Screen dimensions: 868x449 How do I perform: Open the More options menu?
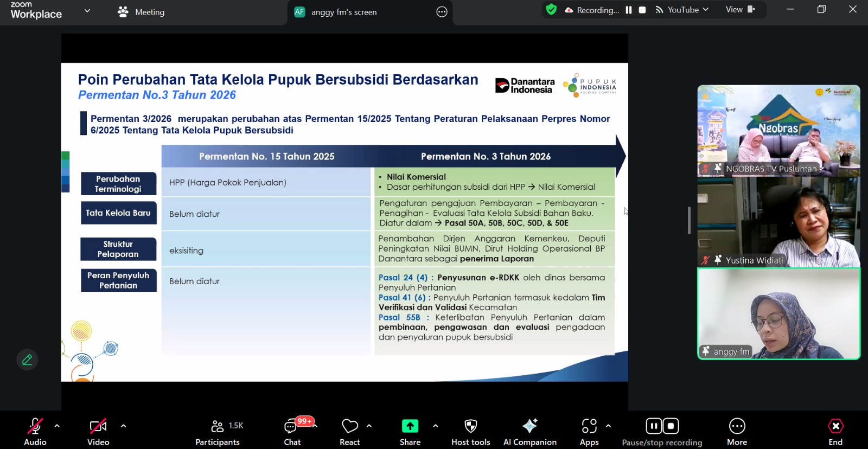point(737,432)
